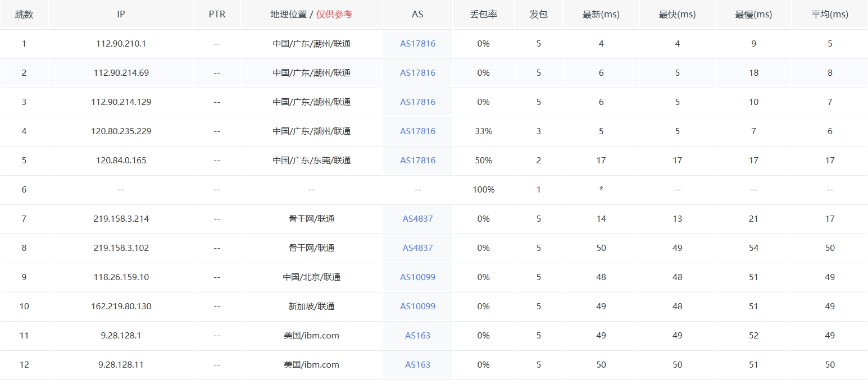Click average value 8 in 112.90.214.69 row
This screenshot has width=868, height=380.
pos(830,72)
